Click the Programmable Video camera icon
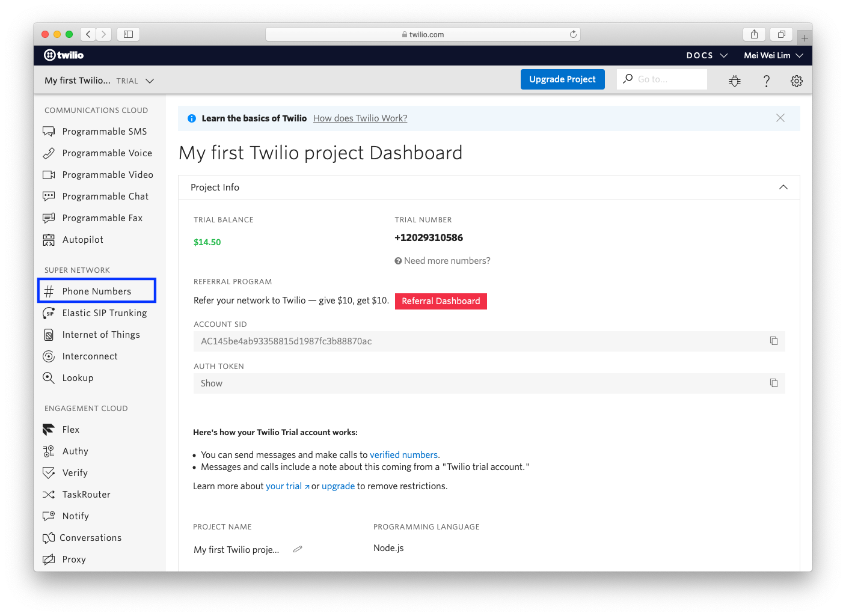Image resolution: width=846 pixels, height=616 pixels. pos(49,174)
